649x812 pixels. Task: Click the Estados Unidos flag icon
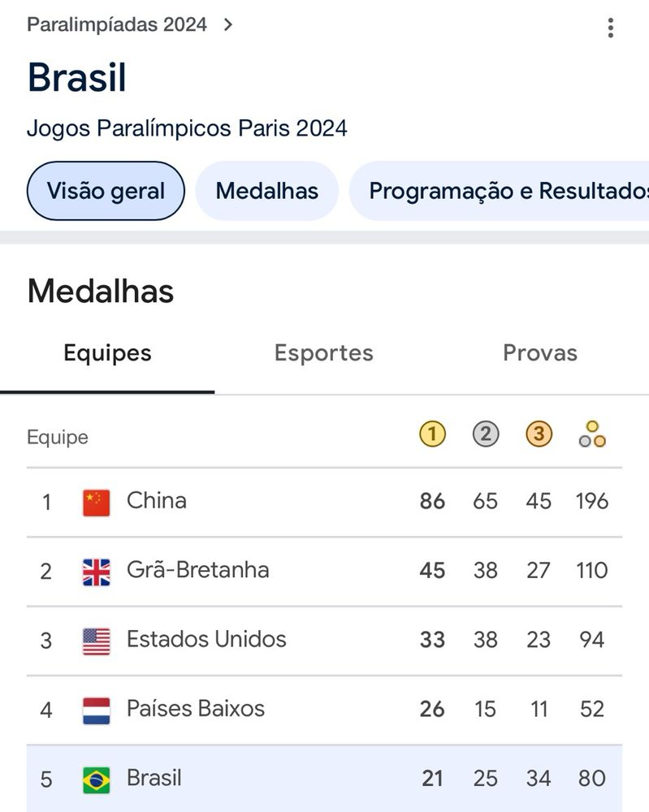pos(96,641)
